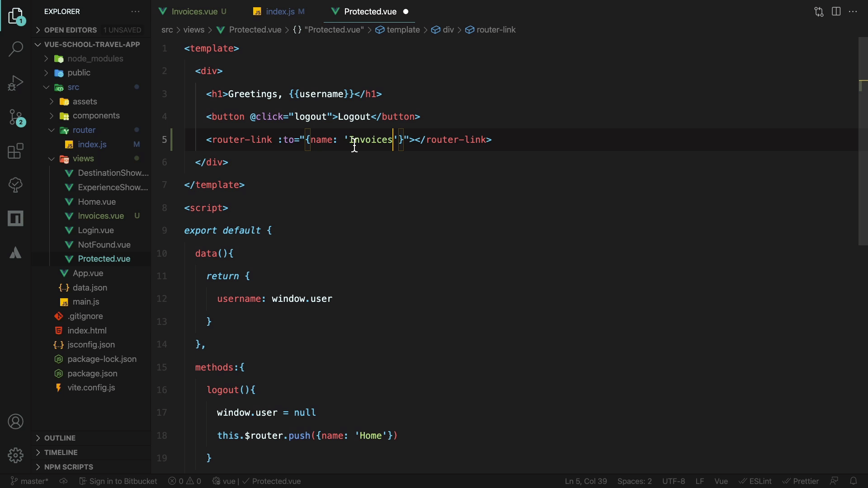Open Changes compare icon in editor toolbar
Viewport: 868px width, 488px height.
(819, 12)
